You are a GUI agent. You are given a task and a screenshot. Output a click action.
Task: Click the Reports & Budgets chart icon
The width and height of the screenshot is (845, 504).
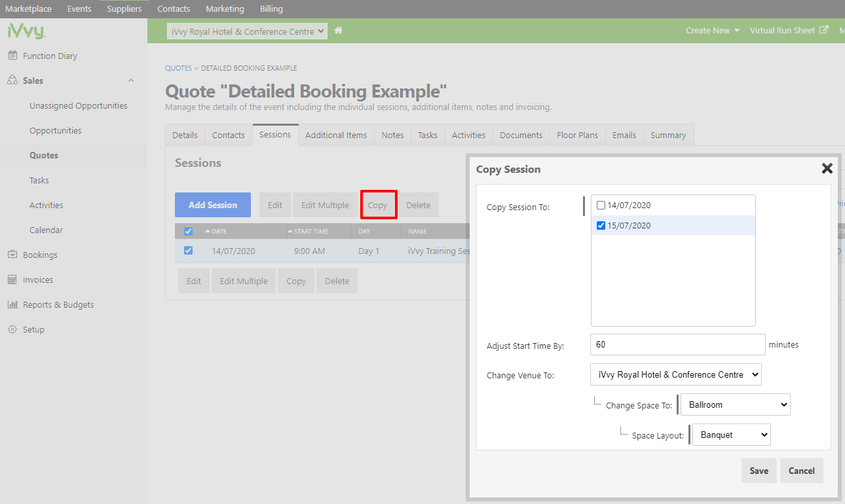pos(12,304)
